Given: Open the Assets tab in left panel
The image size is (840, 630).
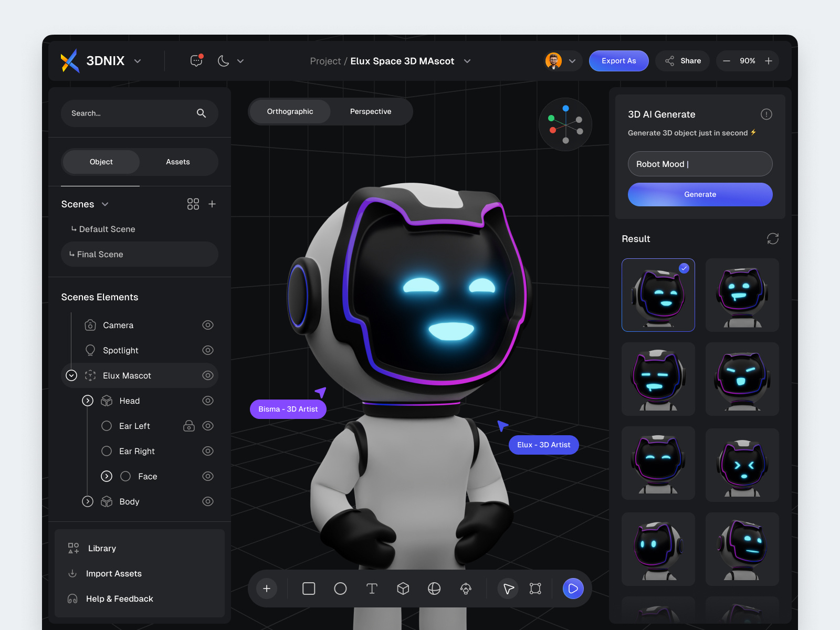Looking at the screenshot, I should (178, 162).
